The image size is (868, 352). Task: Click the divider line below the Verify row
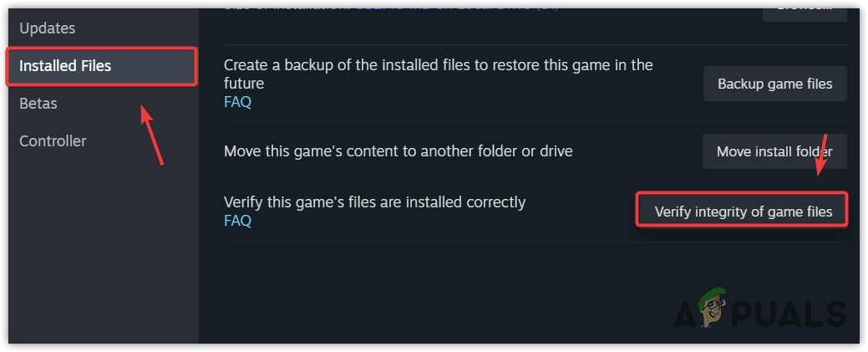coord(535,242)
